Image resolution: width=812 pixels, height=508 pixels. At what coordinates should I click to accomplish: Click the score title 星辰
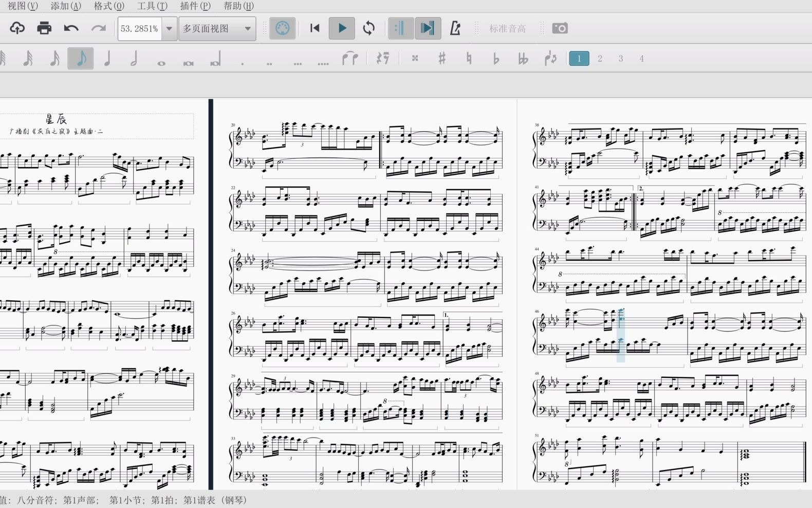pyautogui.click(x=56, y=119)
